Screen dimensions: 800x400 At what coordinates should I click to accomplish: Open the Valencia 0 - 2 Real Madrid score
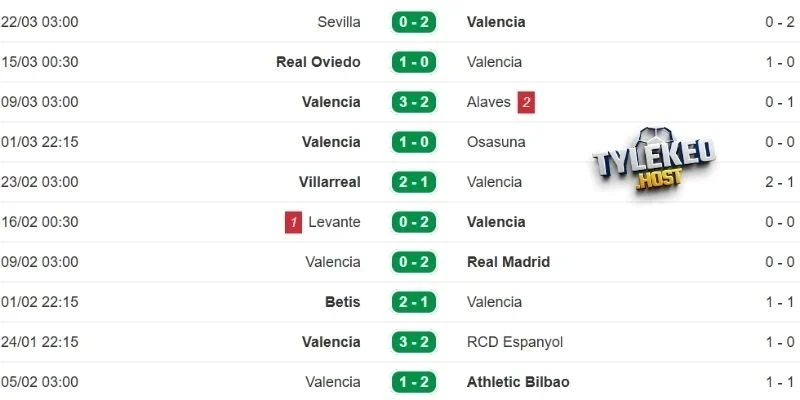(x=413, y=262)
